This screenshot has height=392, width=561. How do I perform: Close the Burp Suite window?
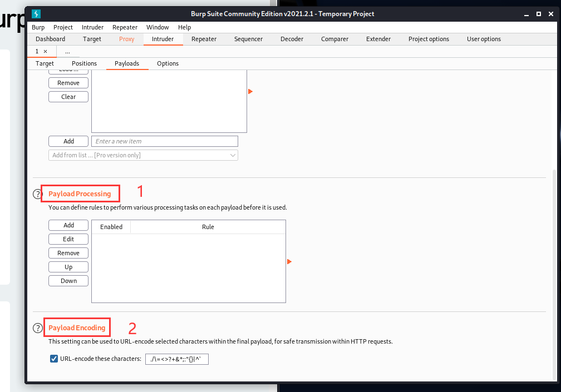tap(551, 14)
